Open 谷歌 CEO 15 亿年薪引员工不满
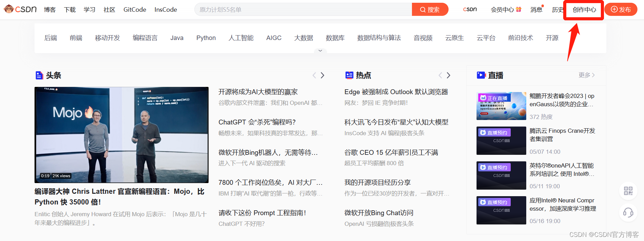The width and height of the screenshot is (644, 241). [391, 152]
